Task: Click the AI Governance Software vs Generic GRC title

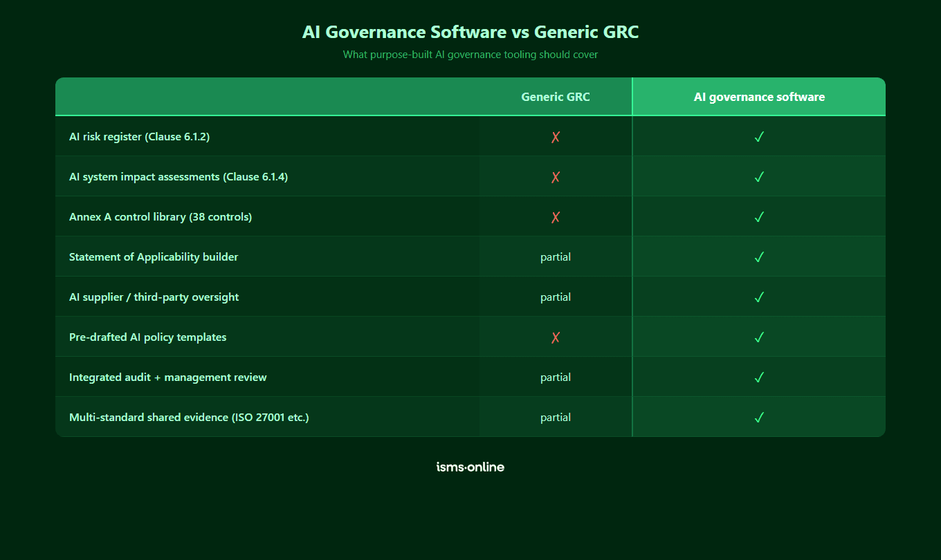Action: 470,32
